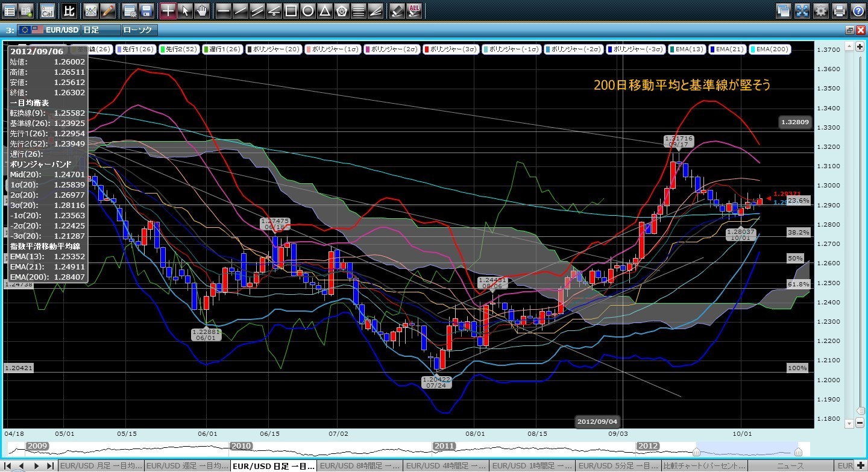Toggle the 先行2(52) indicator legend
The image size is (868, 472).
tap(180, 49)
